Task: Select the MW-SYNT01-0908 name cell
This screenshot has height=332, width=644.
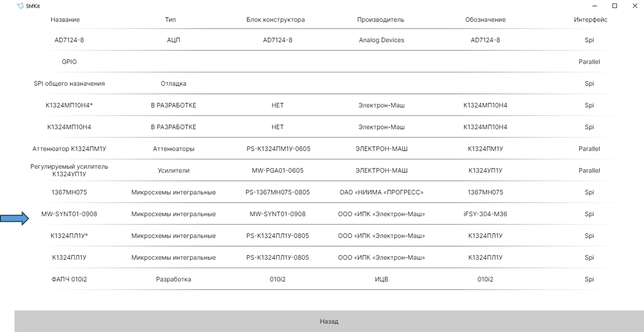Action: [69, 214]
